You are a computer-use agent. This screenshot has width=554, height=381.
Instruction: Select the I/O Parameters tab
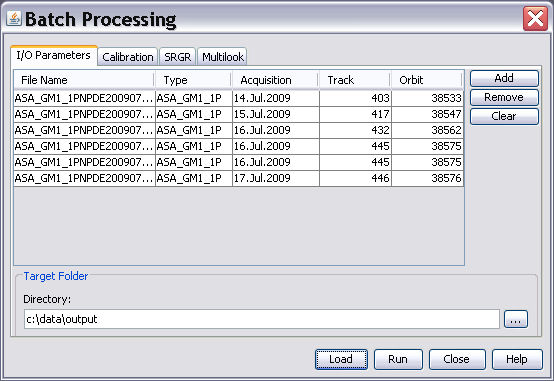54,55
